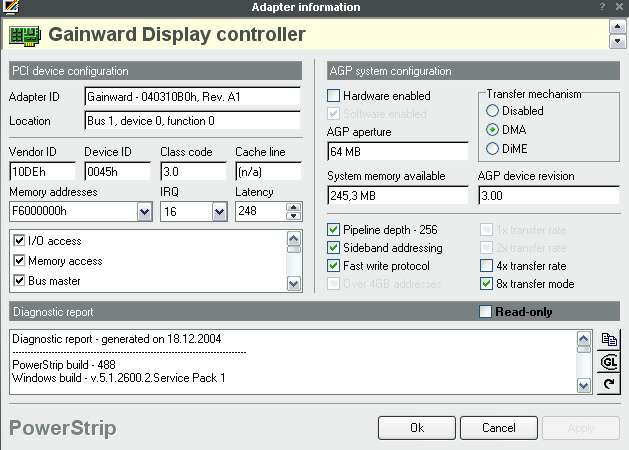This screenshot has width=629, height=450.
Task: Uncheck Bus master option
Action: tap(19, 280)
